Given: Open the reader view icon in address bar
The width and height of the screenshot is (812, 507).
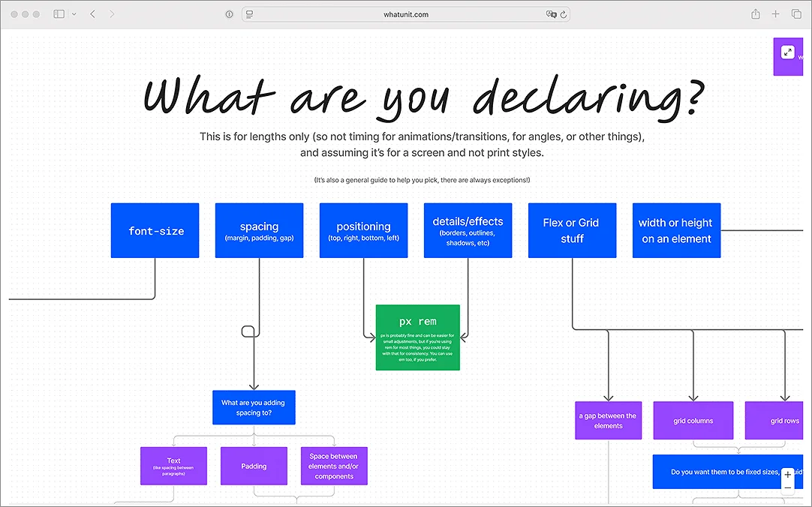Looking at the screenshot, I should click(x=250, y=14).
